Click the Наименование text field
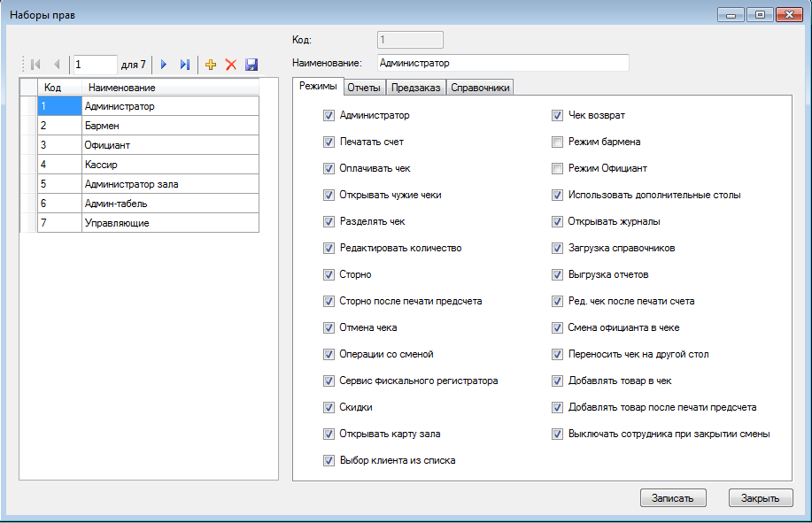This screenshot has width=812, height=523. pyautogui.click(x=503, y=63)
